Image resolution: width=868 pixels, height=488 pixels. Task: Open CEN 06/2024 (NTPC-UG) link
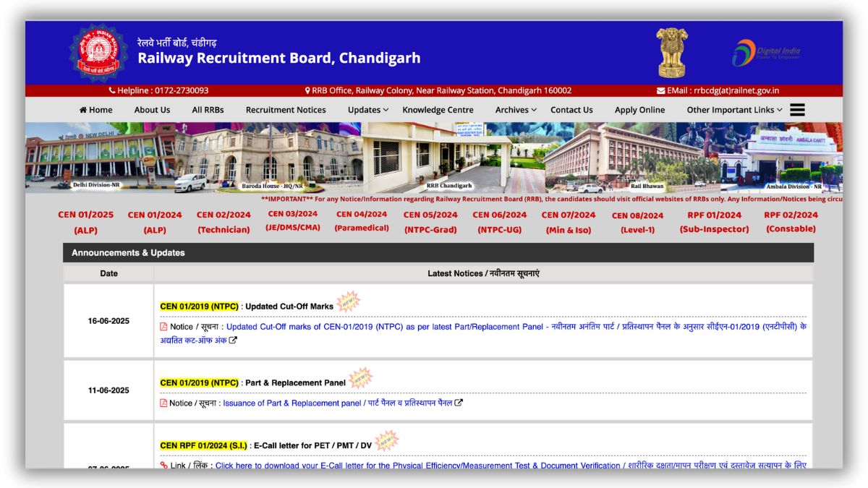coord(500,222)
